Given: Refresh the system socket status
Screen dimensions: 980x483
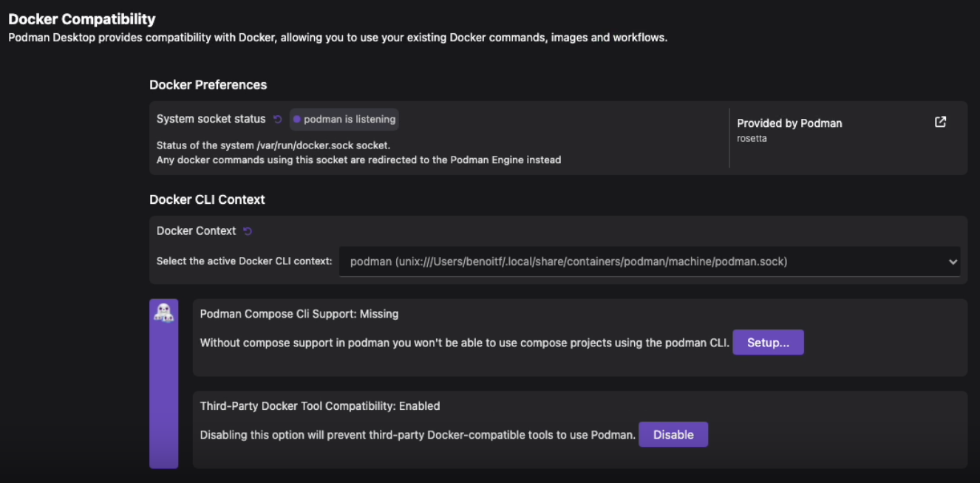Looking at the screenshot, I should pos(277,119).
